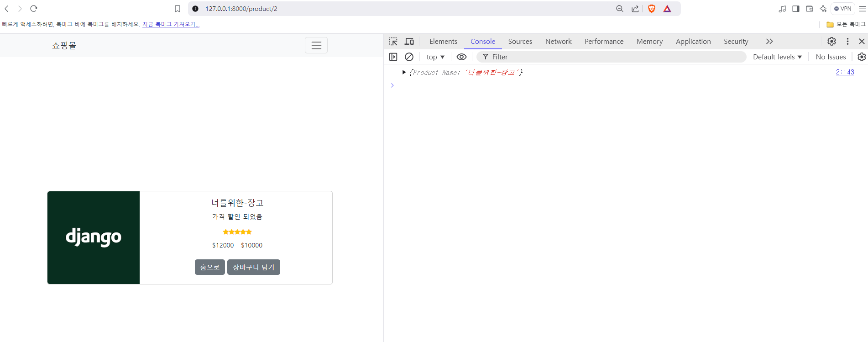This screenshot has width=868, height=342.
Task: Import bookmarks now link
Action: click(171, 24)
